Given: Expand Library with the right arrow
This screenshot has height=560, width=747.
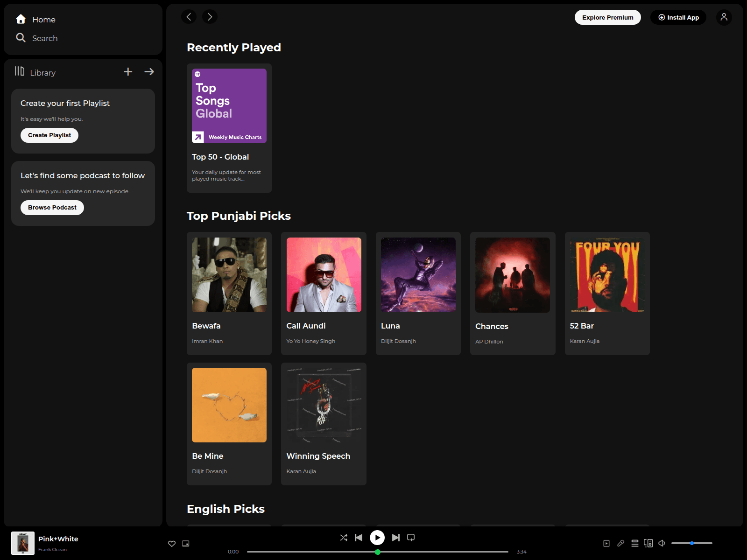Looking at the screenshot, I should [x=149, y=71].
